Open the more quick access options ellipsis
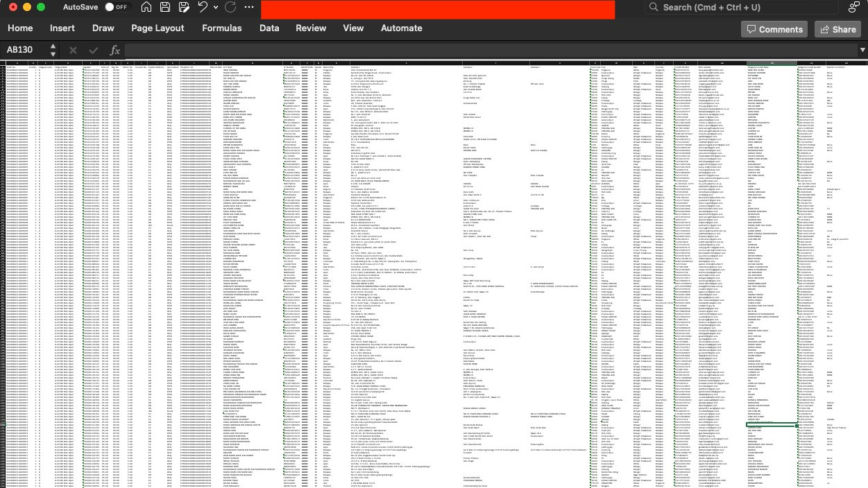The image size is (868, 488). [250, 7]
